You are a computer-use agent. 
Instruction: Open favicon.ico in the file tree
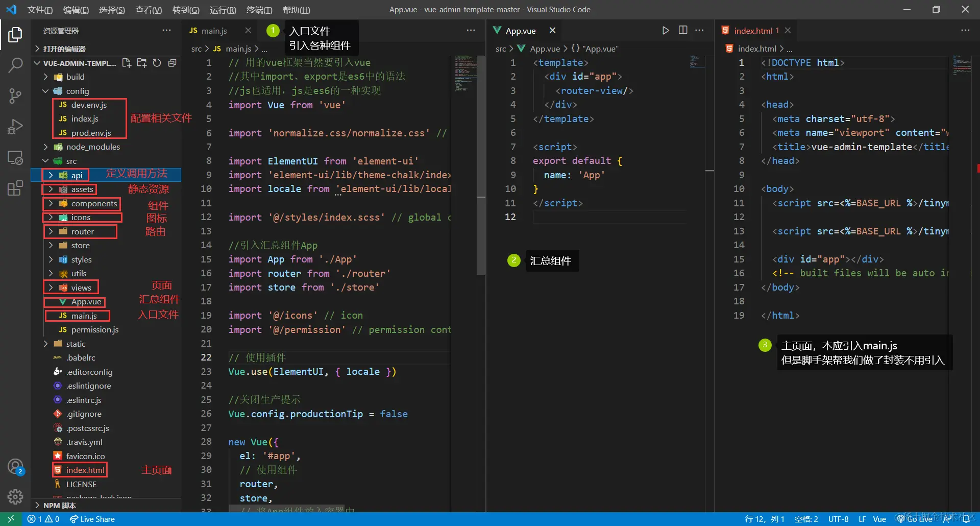click(85, 456)
